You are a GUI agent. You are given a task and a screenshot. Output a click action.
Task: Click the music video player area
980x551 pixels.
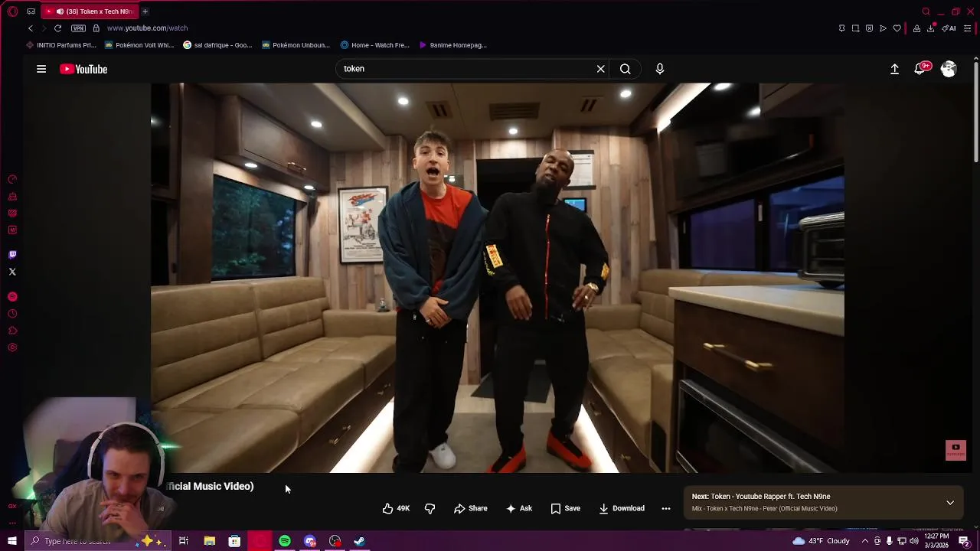coord(498,278)
